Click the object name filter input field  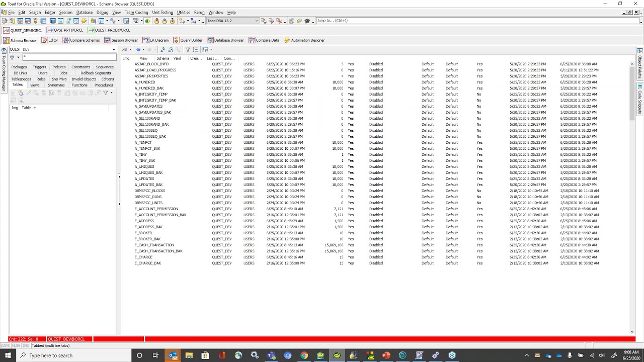click(68, 57)
